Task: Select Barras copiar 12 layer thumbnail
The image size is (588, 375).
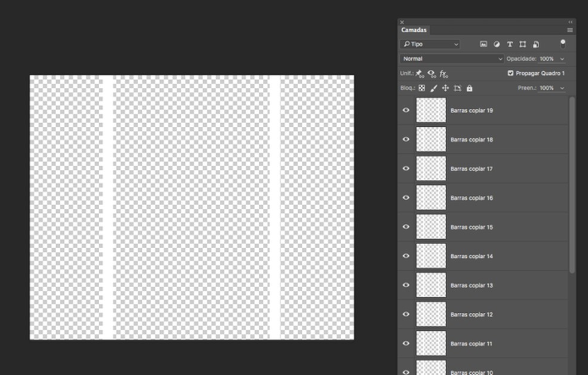Action: tap(431, 314)
